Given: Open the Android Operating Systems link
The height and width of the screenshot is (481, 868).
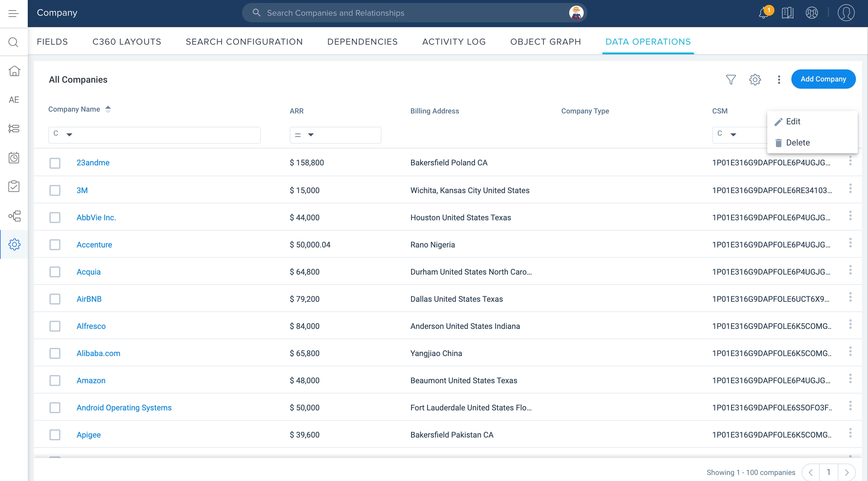Looking at the screenshot, I should 124,408.
